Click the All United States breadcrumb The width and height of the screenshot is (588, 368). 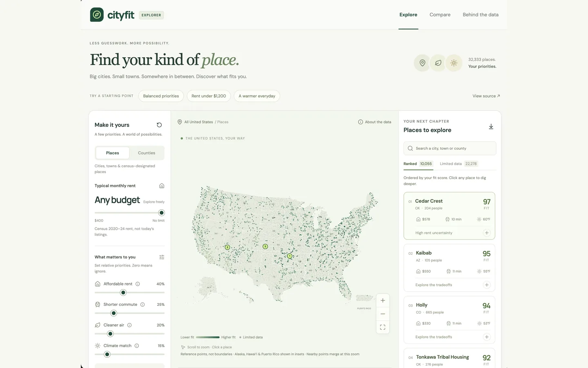click(198, 122)
